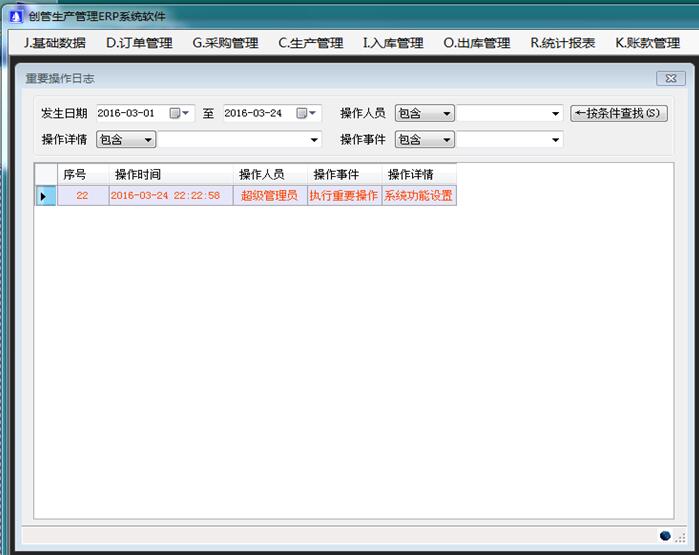Image resolution: width=699 pixels, height=555 pixels.
Task: Open the 操作事件 value combo box
Action: (556, 140)
